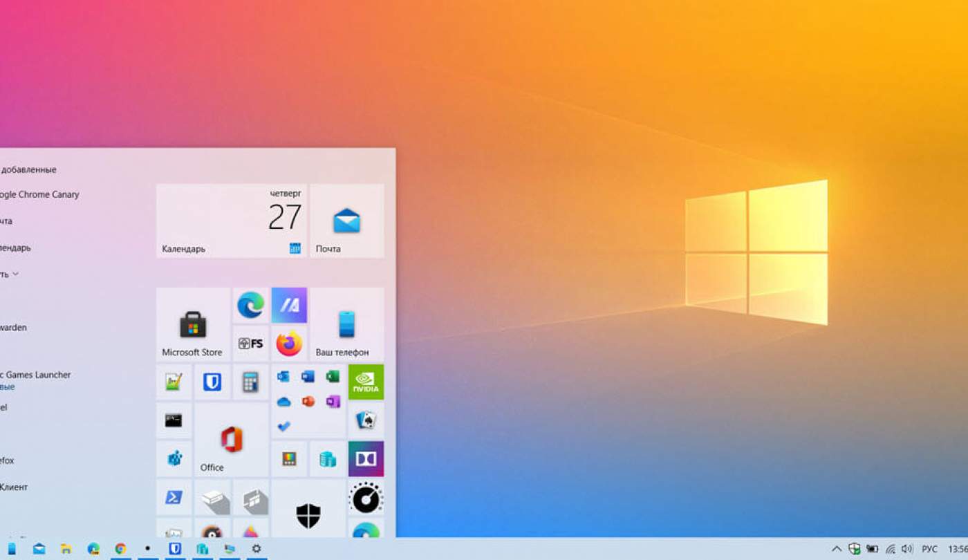Screen dimensions: 968x560
Task: Expand the collapsed list chevron below Календарь
Action: click(x=15, y=274)
